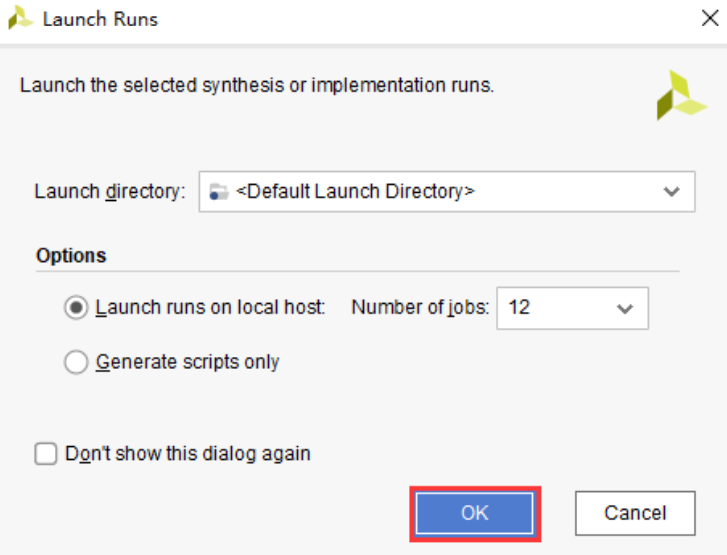Click the 'Generate scripts only' label text
The height and width of the screenshot is (555, 727).
[x=187, y=362]
